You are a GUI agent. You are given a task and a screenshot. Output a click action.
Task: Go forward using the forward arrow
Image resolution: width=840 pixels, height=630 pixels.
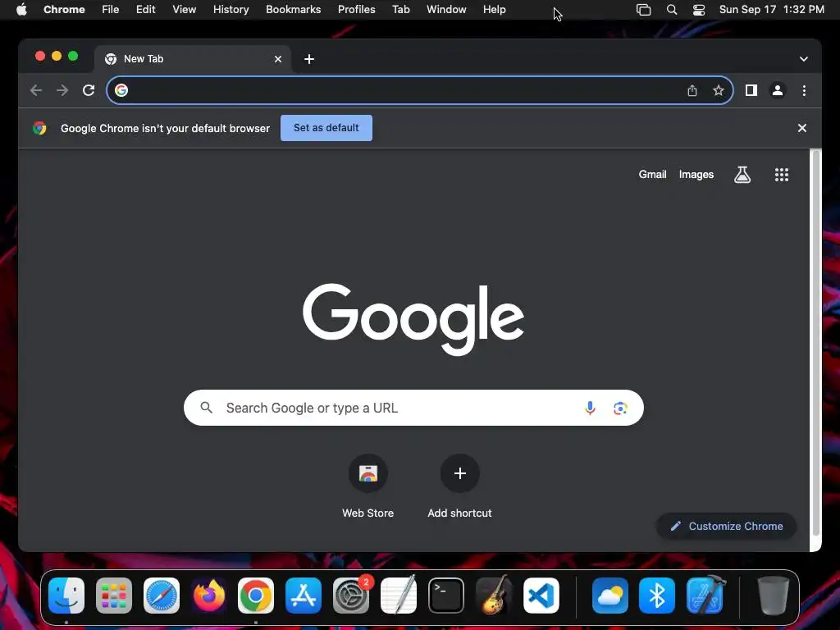(x=62, y=90)
